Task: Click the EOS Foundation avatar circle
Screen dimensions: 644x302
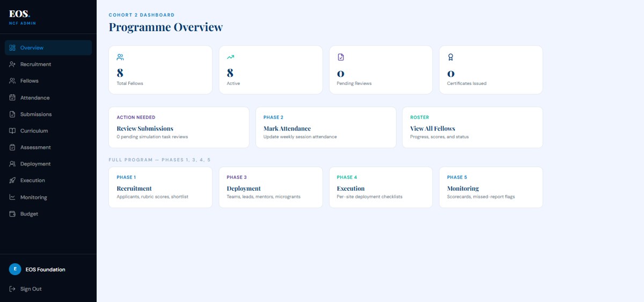Action: [x=15, y=269]
